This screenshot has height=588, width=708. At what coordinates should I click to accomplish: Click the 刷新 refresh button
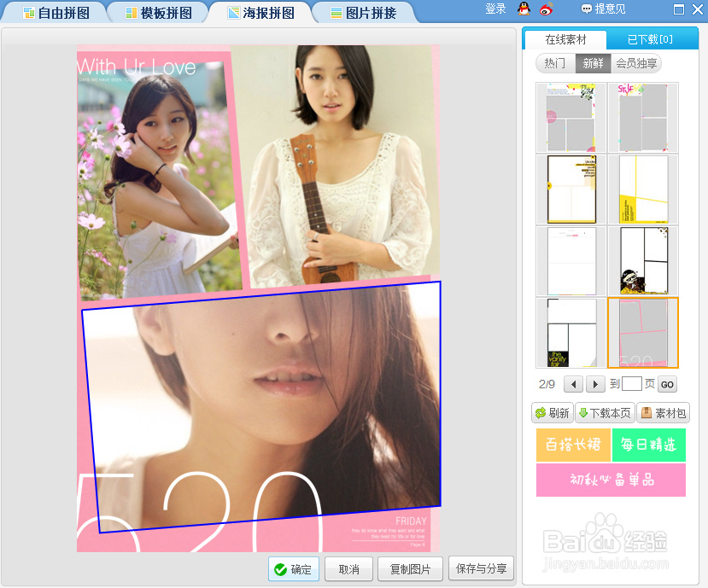553,413
